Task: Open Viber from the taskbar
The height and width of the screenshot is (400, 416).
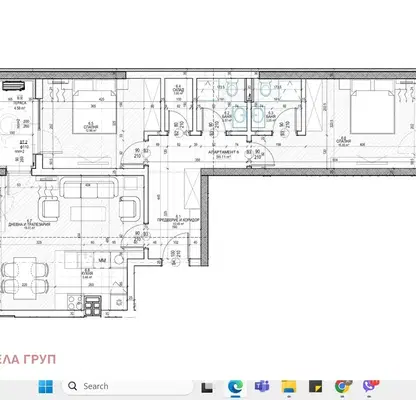Action: (369, 386)
